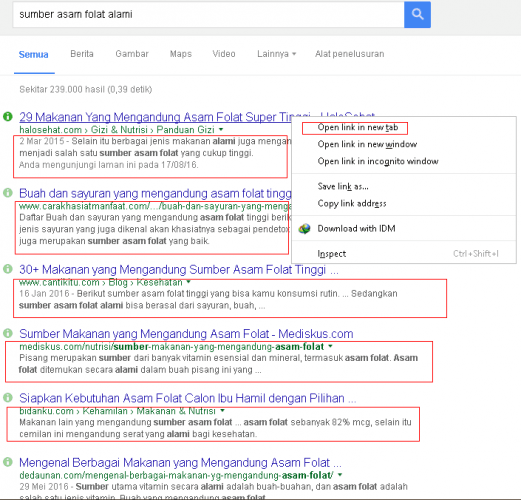Click info icon beside 30+ Makanan result
Image resolution: width=521 pixels, height=500 pixels.
pyautogui.click(x=8, y=269)
